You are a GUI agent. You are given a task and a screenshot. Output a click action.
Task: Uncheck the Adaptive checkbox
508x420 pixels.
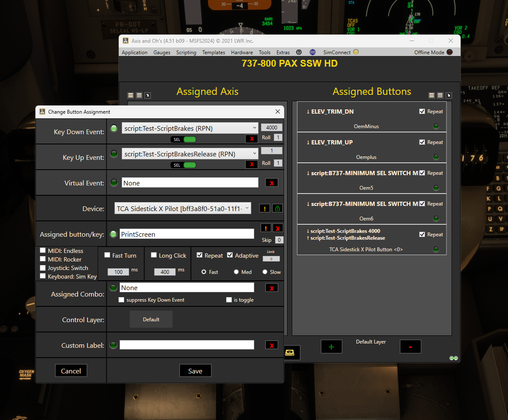click(230, 255)
